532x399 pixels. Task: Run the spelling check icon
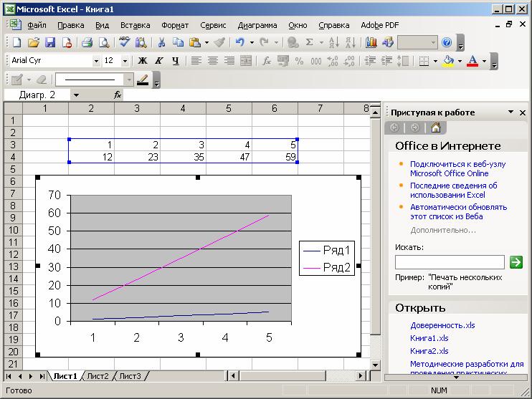click(x=124, y=42)
